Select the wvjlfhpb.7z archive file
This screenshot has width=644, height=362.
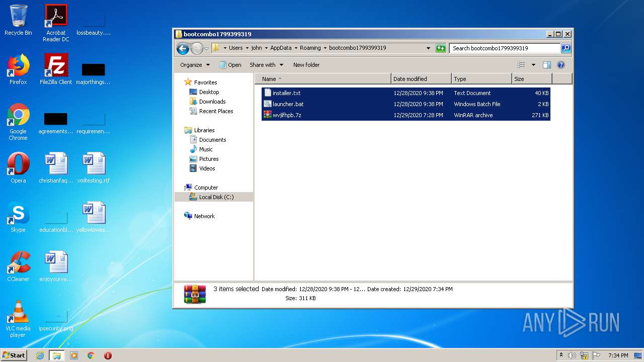pyautogui.click(x=406, y=115)
